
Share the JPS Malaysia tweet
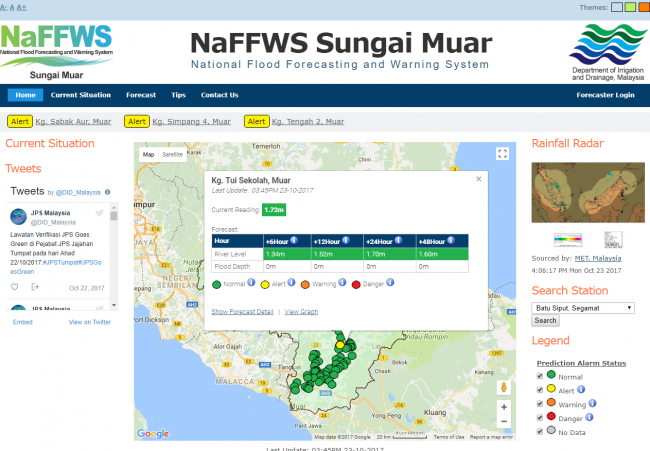35,287
